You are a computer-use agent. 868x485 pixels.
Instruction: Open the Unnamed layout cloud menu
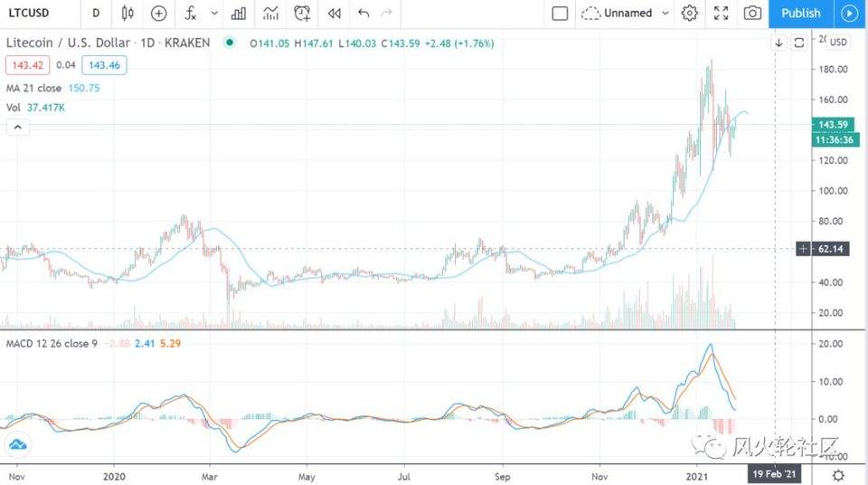click(617, 13)
